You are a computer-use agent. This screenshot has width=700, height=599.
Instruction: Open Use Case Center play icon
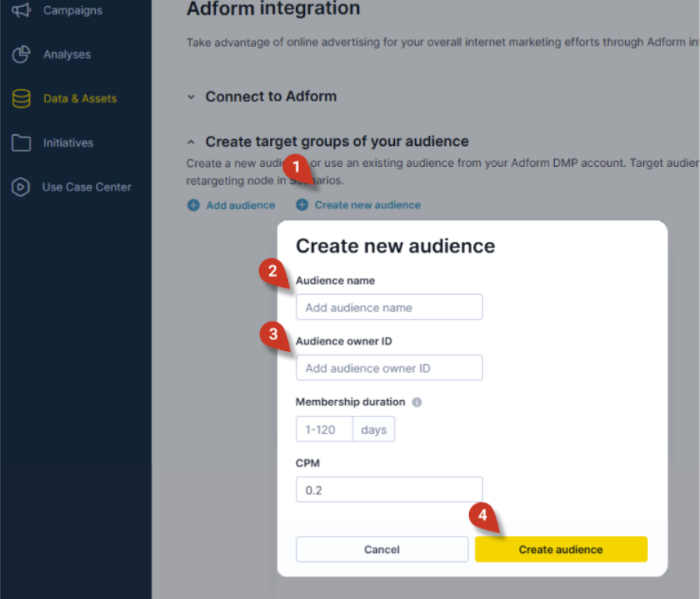pyautogui.click(x=20, y=186)
